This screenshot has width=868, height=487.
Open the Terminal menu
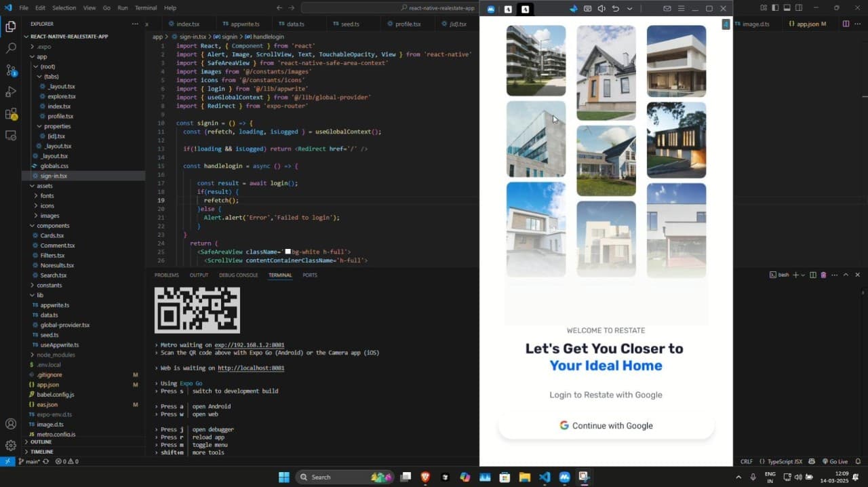point(145,8)
